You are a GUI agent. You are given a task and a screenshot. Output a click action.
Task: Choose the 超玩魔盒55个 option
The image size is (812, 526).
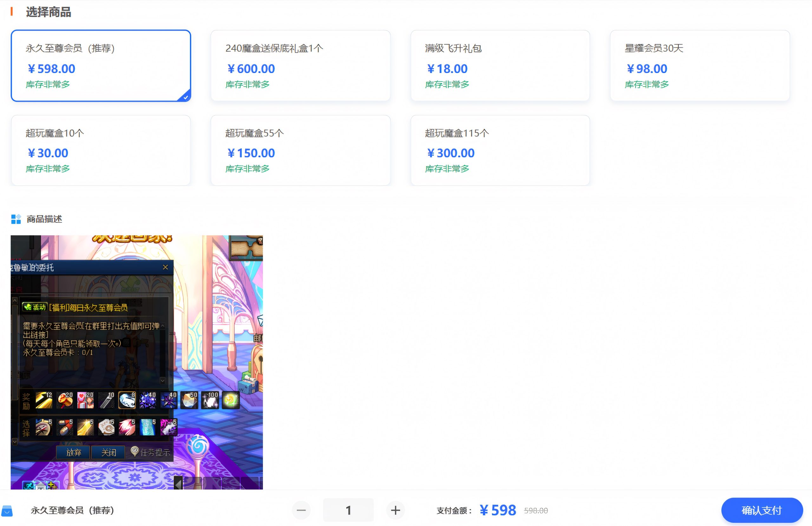[300, 150]
